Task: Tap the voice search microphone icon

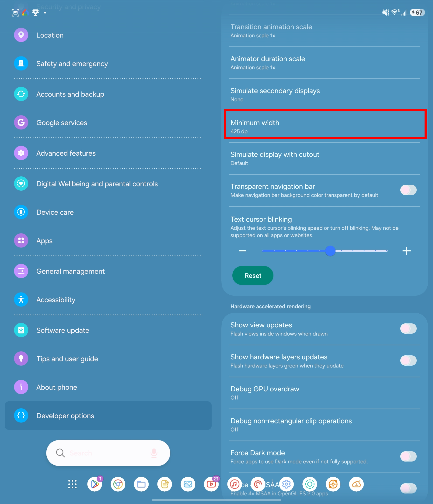Action: 154,453
